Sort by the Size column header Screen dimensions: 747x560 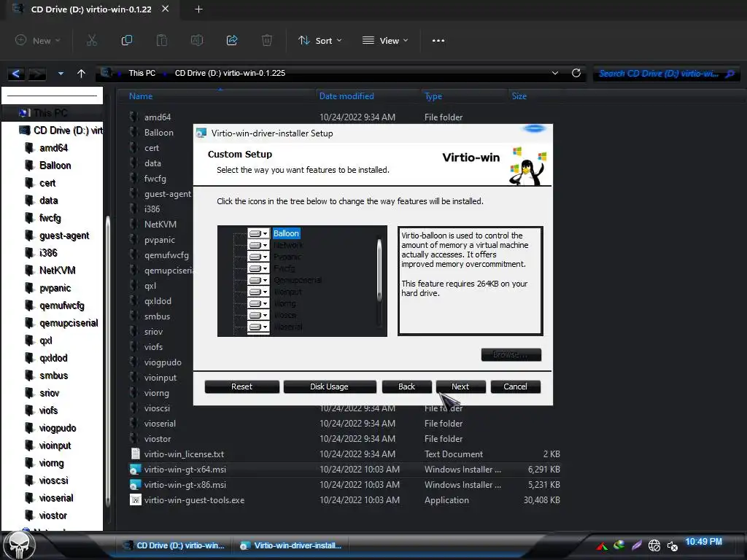click(x=519, y=96)
